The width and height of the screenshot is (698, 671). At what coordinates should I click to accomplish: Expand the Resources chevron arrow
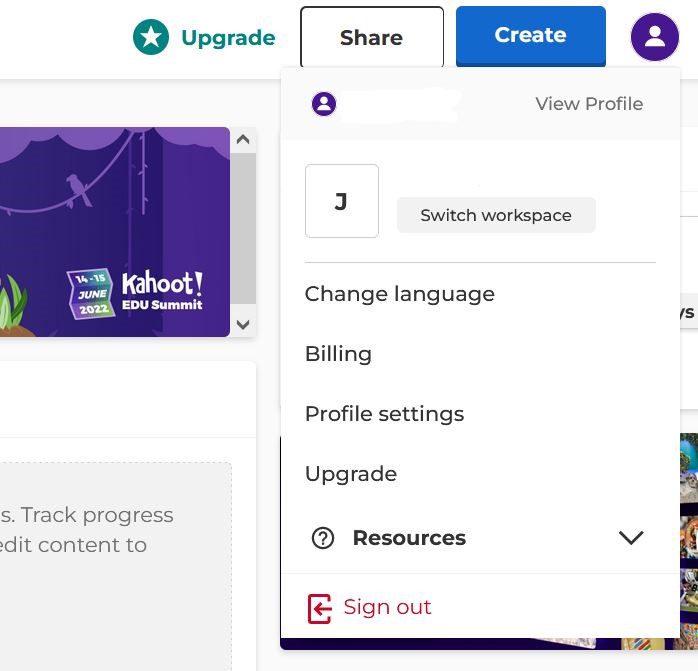(x=630, y=538)
